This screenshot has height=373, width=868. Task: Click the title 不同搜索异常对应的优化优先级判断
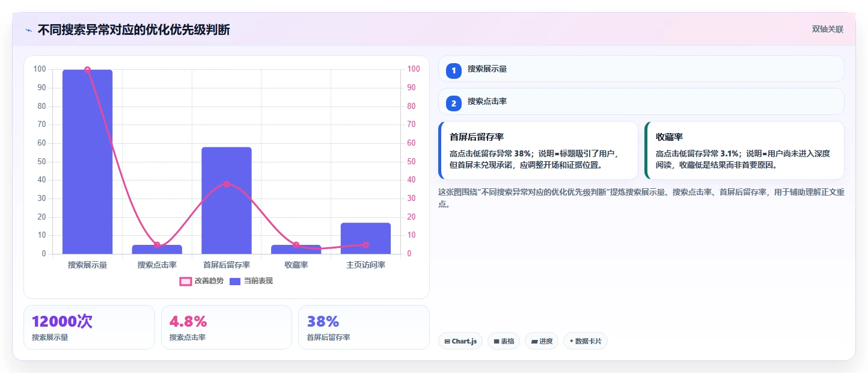(133, 30)
